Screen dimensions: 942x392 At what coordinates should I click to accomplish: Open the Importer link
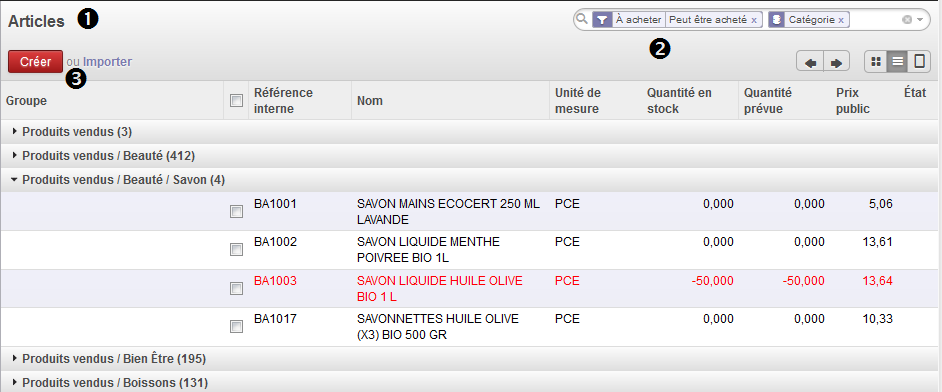[x=108, y=61]
